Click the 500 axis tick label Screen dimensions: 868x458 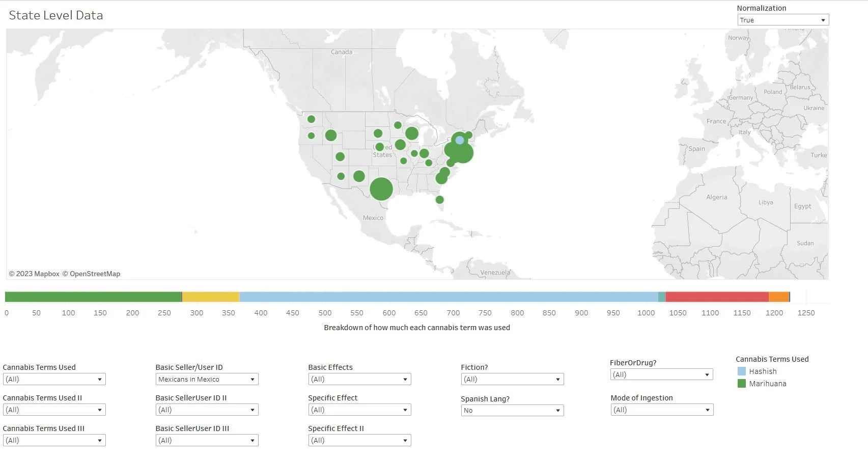(325, 313)
